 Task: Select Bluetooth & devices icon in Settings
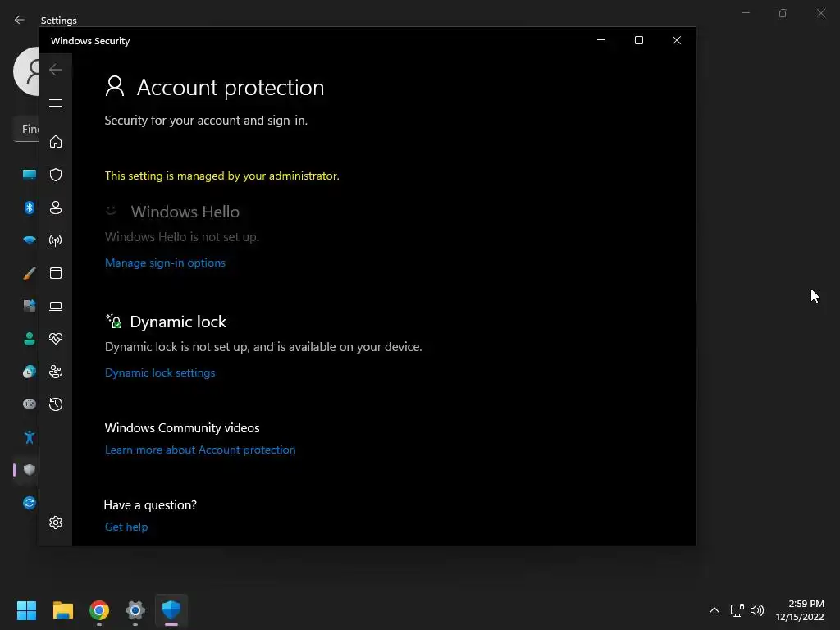[x=30, y=208]
